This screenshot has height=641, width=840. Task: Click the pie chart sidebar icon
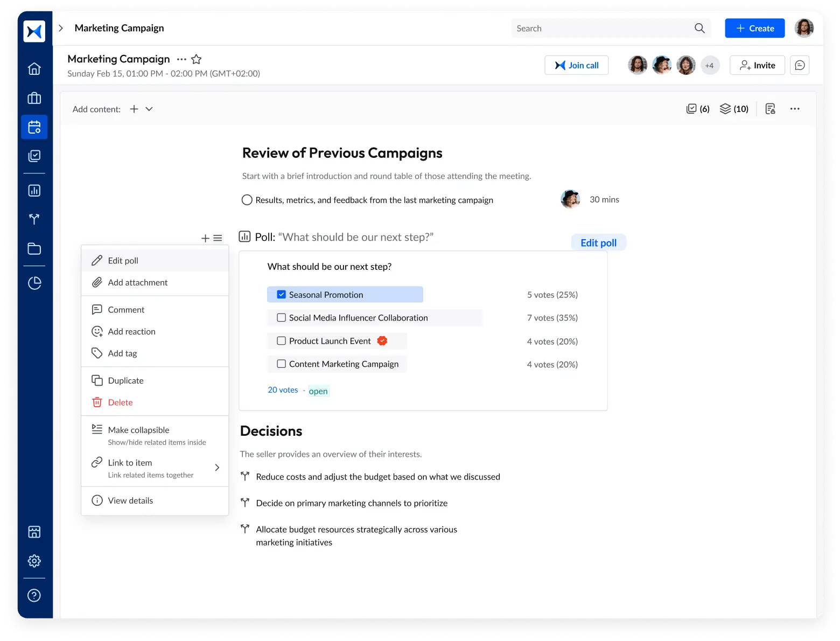[34, 283]
